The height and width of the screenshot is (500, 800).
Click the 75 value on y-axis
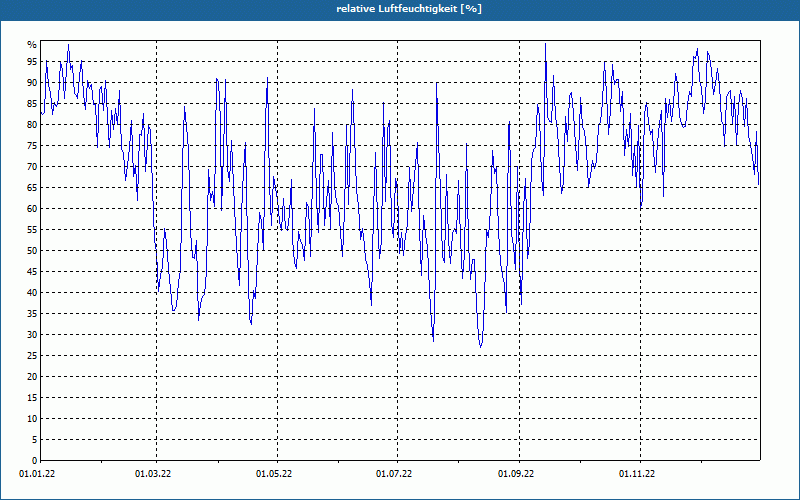32,146
